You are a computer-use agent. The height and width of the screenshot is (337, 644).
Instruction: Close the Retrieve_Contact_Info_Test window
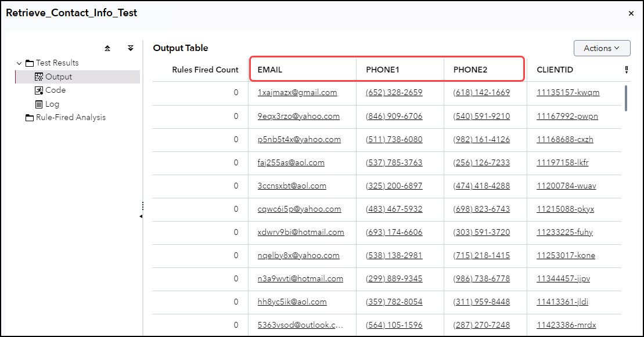[631, 13]
